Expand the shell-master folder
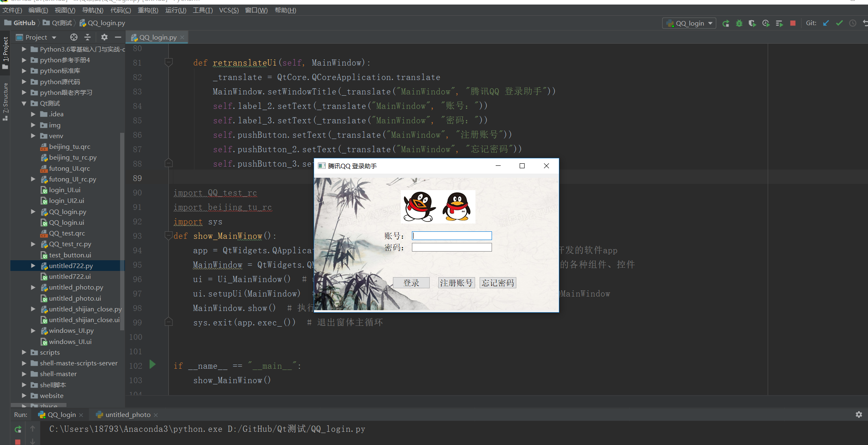The width and height of the screenshot is (868, 445). tap(24, 374)
